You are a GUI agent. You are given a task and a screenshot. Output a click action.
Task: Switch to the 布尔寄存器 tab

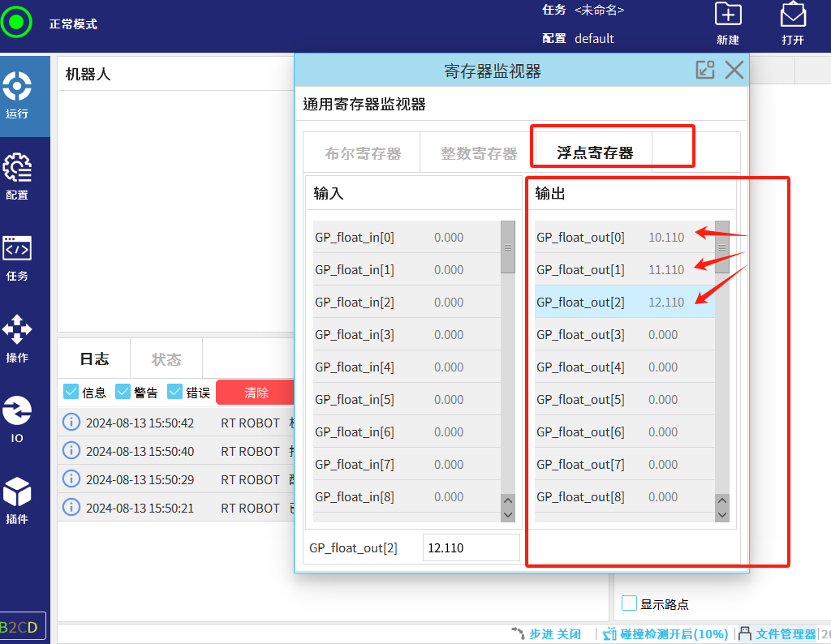coord(363,153)
